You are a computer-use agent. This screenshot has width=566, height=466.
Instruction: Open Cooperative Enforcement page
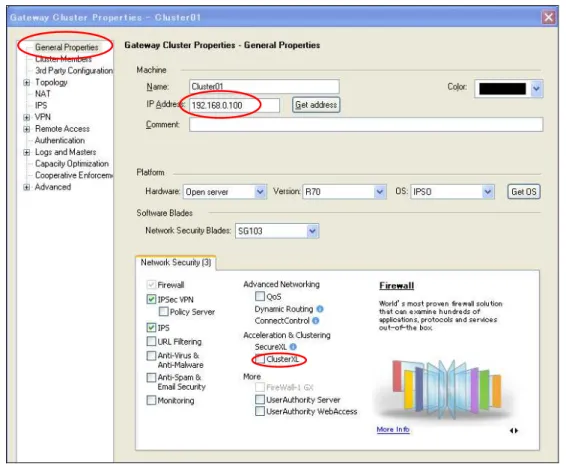pyautogui.click(x=74, y=175)
